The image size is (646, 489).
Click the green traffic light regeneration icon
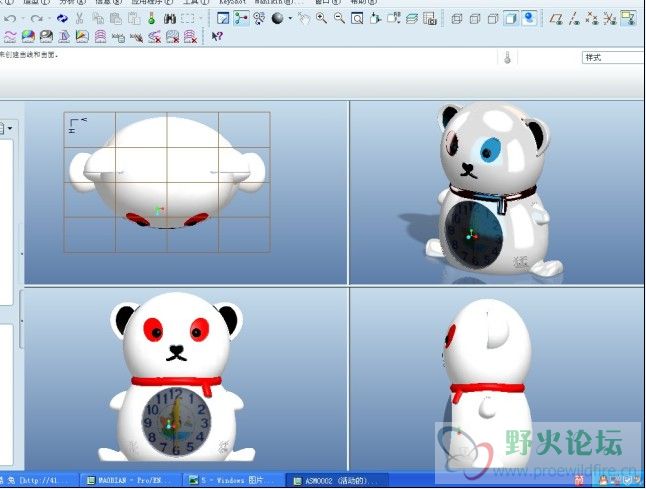coord(152,19)
